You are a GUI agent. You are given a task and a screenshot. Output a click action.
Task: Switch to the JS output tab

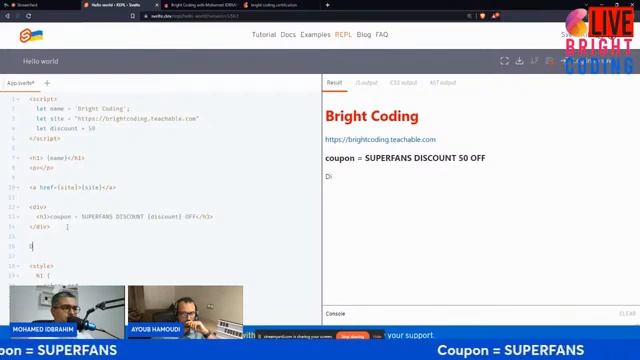(366, 83)
